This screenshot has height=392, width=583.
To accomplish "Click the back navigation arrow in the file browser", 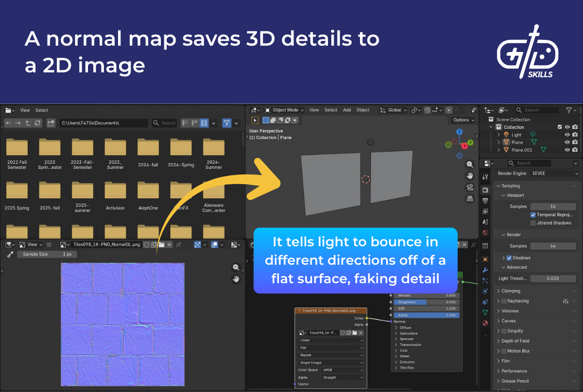I will 9,123.
